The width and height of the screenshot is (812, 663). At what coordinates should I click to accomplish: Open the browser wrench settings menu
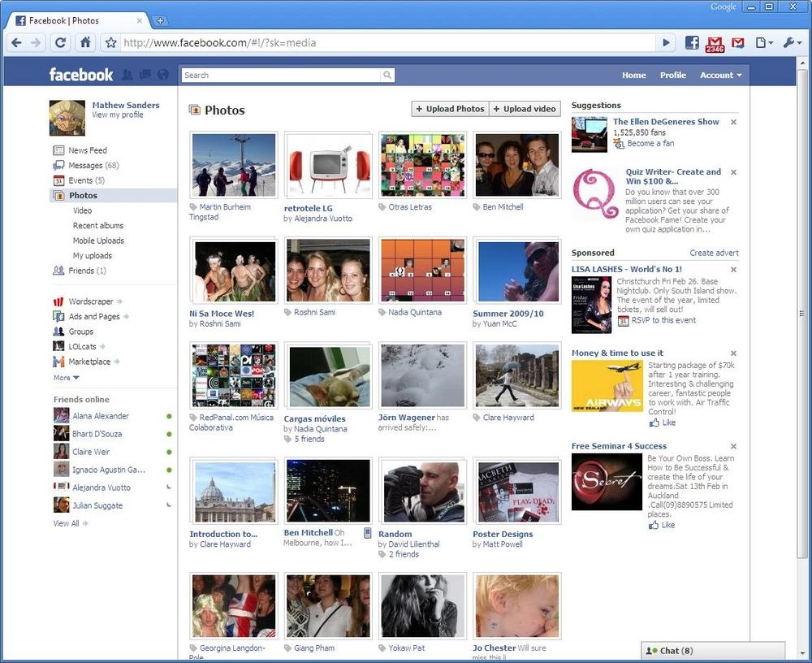point(791,43)
